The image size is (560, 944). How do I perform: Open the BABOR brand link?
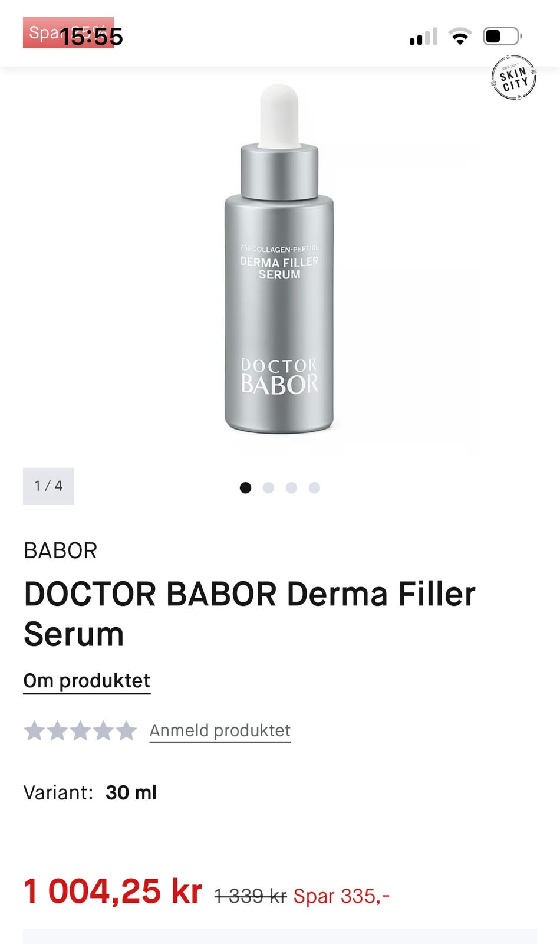click(60, 550)
